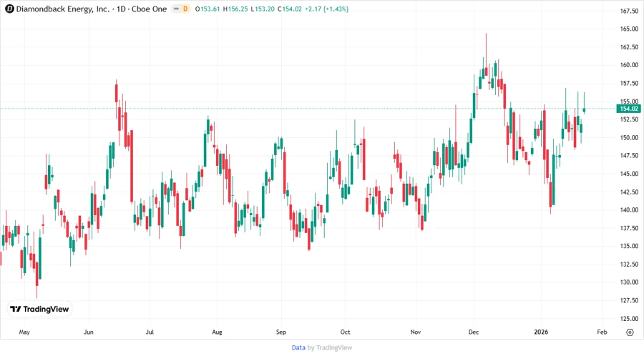
Task: Click the open value O153.61
Action: tap(208, 9)
